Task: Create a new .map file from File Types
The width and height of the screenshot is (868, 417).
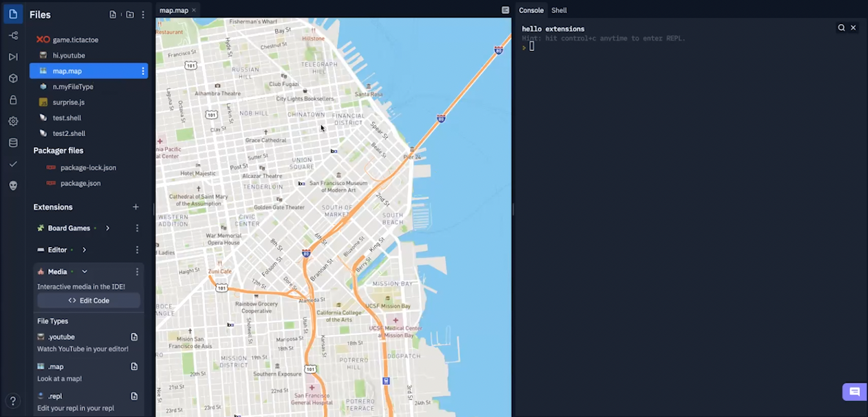Action: tap(133, 366)
